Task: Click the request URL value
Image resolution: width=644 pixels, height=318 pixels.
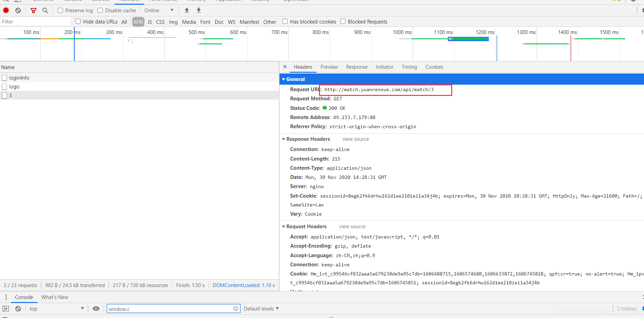Action: (379, 89)
